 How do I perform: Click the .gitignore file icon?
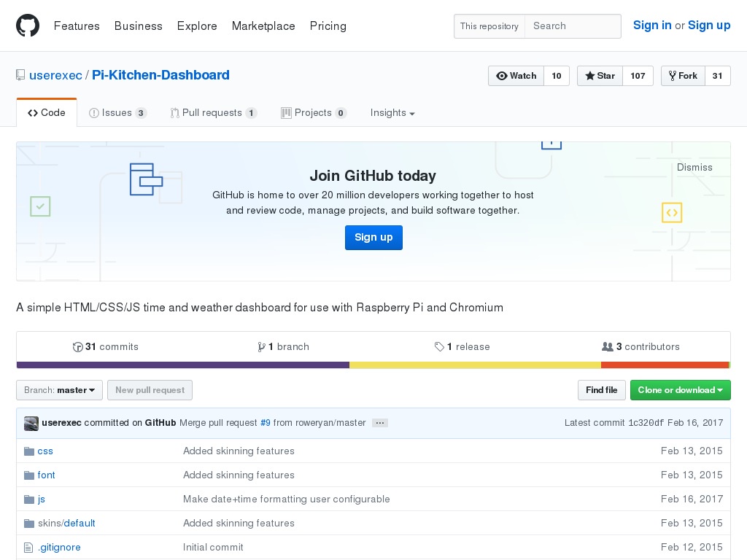tap(28, 548)
